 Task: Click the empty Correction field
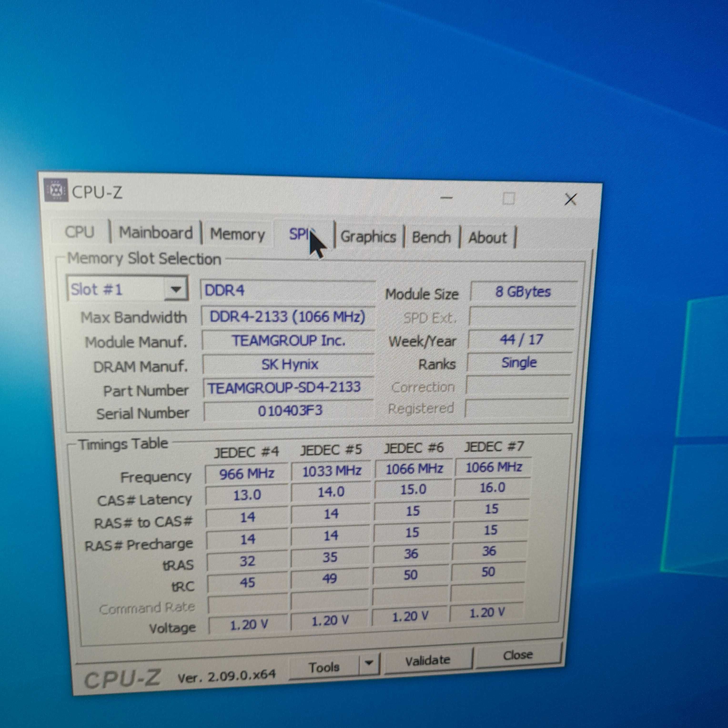(x=518, y=385)
